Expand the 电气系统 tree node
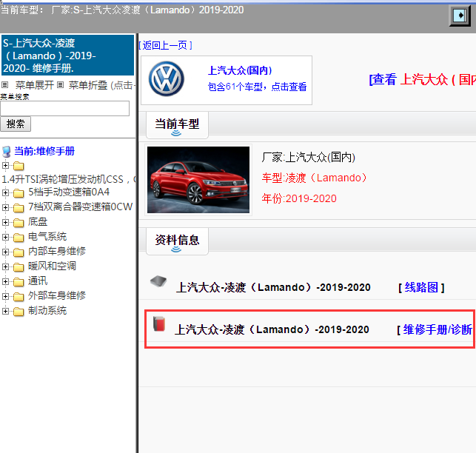Viewport: 476px width, 453px height. [x=5, y=237]
